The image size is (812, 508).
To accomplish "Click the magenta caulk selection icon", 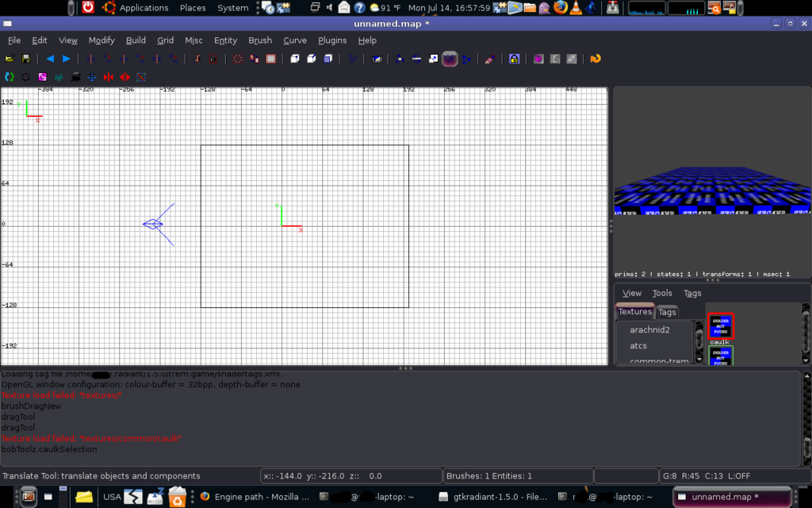I will (x=43, y=77).
